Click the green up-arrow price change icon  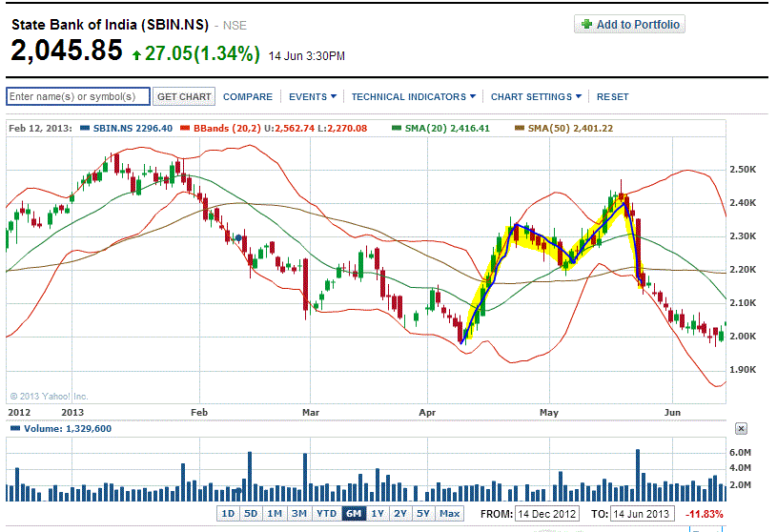point(136,55)
